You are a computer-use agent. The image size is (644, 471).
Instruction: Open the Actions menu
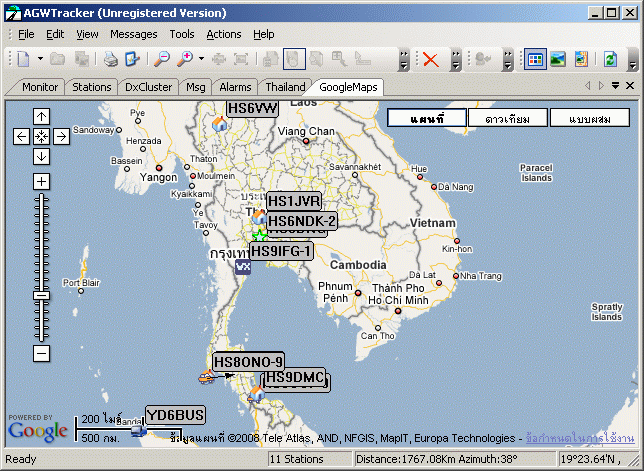[x=224, y=34]
